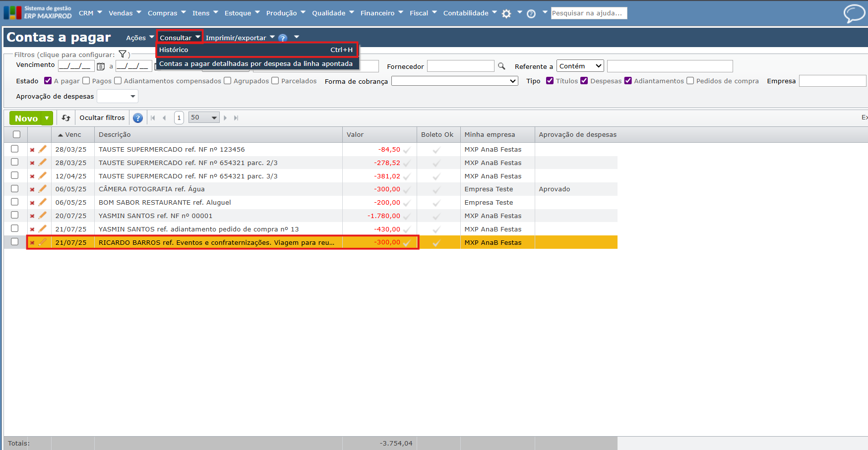Open the Vencimento calendar picker icon
Screen dimensions: 868x450
(101, 66)
